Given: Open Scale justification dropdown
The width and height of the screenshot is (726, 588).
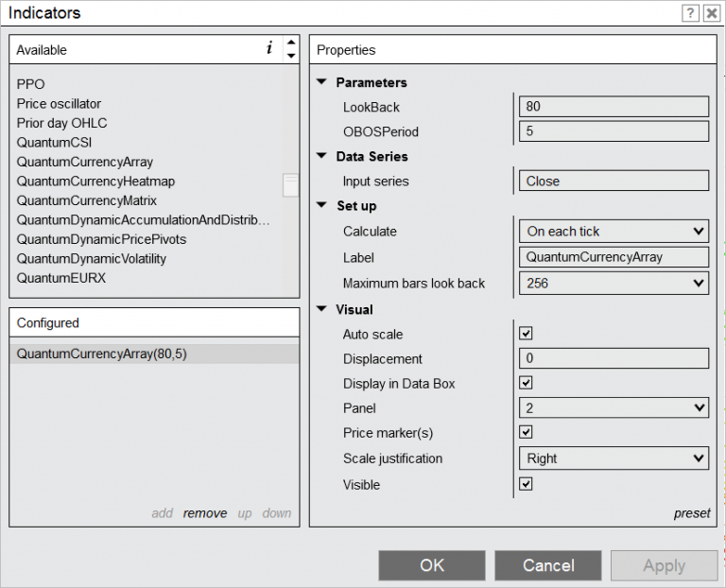Looking at the screenshot, I should tap(614, 458).
